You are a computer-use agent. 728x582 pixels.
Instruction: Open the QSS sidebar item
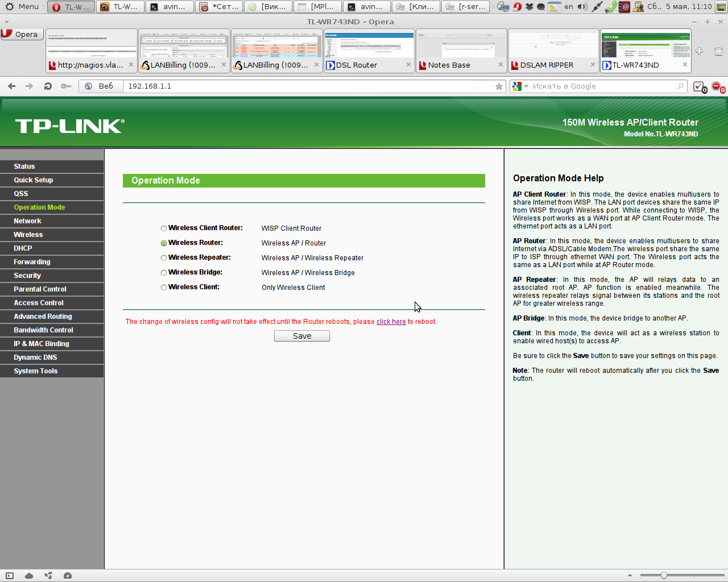pos(52,194)
